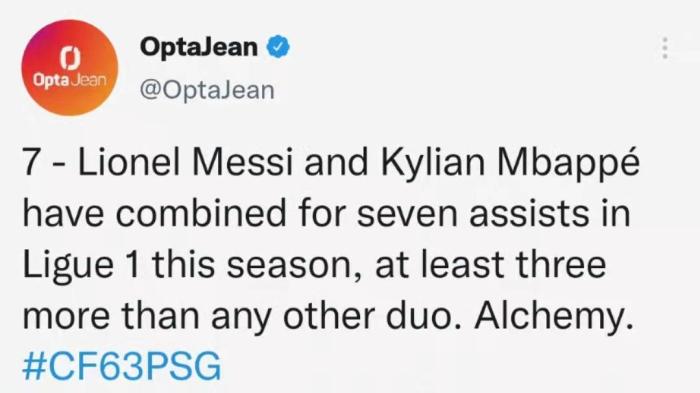Image resolution: width=700 pixels, height=393 pixels.
Task: Click the blue verified checkmark badge
Action: 278,46
